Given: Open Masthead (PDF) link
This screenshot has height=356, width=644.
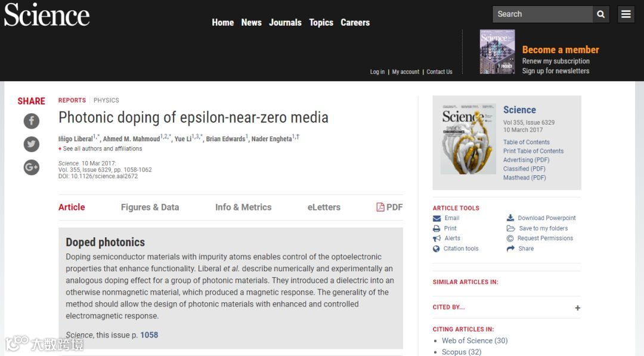Looking at the screenshot, I should point(525,178).
